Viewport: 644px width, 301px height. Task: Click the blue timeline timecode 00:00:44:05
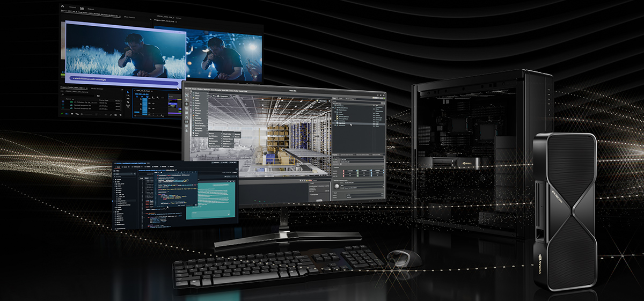tap(142, 94)
